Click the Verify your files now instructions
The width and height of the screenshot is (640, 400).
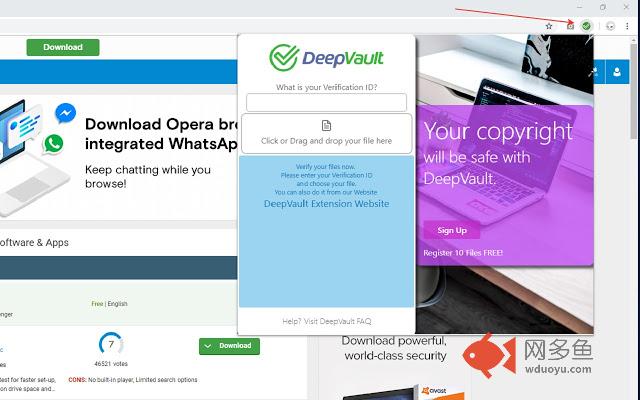326,179
